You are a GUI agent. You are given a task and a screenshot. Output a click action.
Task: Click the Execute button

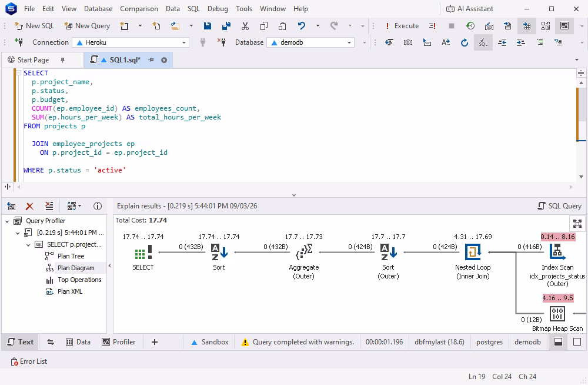coord(402,26)
